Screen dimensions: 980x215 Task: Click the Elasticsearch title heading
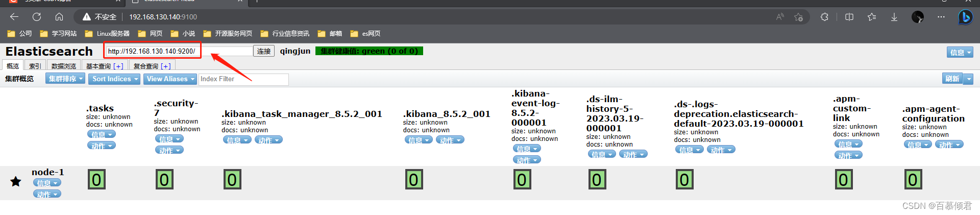49,52
